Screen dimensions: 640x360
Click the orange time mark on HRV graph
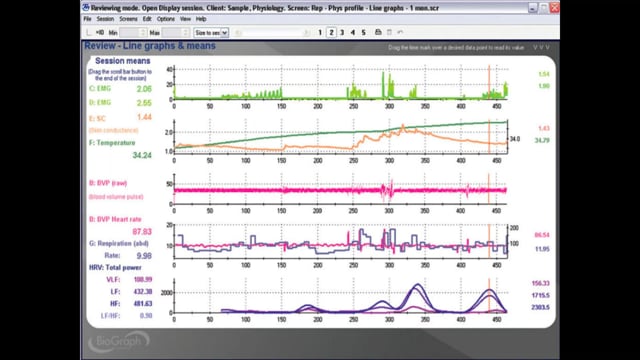point(489,296)
